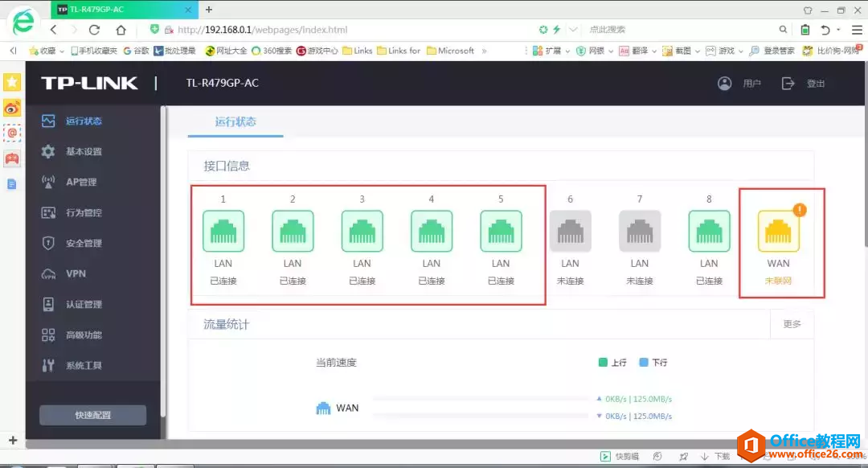Open the Microsoft bookmark folder
This screenshot has height=468, width=868.
coord(451,51)
